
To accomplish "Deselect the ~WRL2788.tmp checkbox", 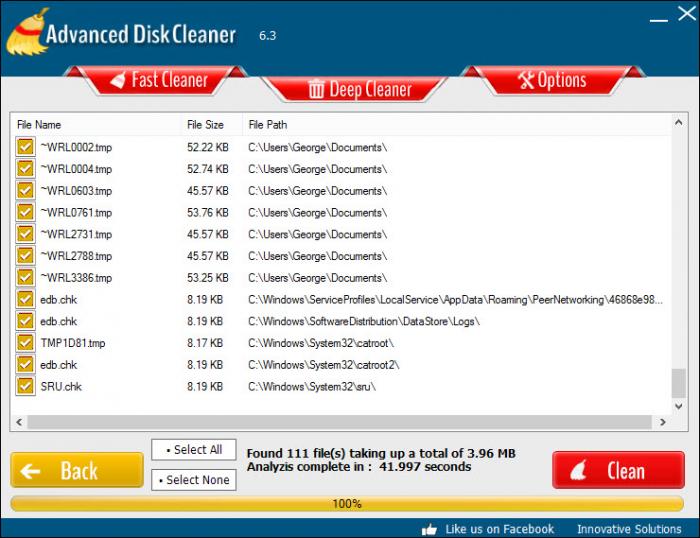I will 25,256.
